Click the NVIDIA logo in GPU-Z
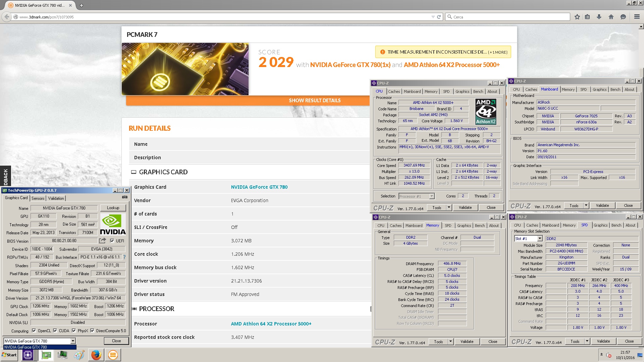Viewport: 644px width, 362px height. click(x=113, y=224)
